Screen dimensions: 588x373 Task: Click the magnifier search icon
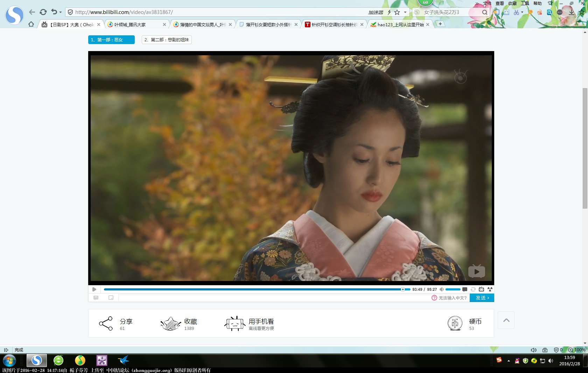pyautogui.click(x=484, y=12)
